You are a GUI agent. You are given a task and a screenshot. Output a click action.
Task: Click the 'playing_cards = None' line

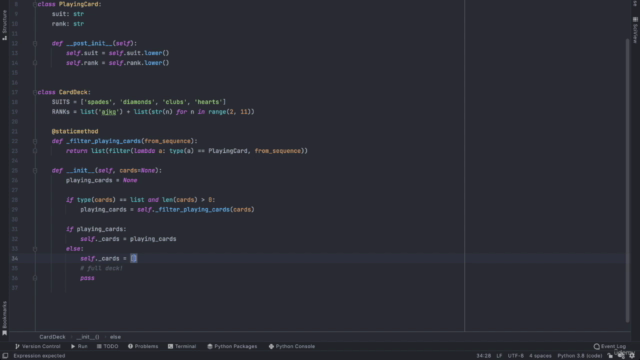click(102, 180)
